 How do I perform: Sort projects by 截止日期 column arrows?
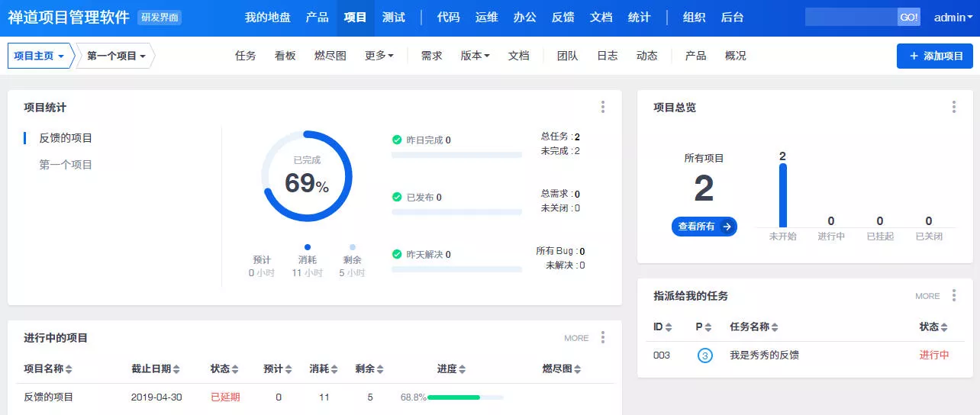[x=176, y=369]
